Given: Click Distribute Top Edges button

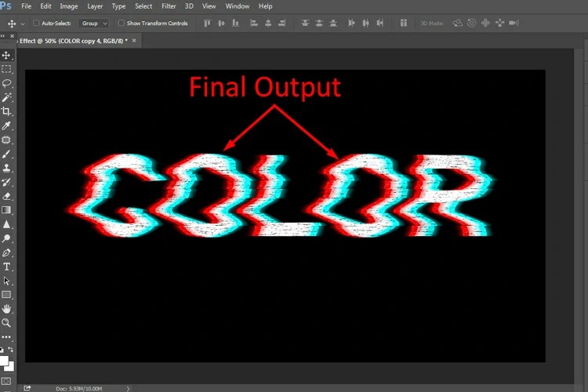Looking at the screenshot, I should 305,24.
